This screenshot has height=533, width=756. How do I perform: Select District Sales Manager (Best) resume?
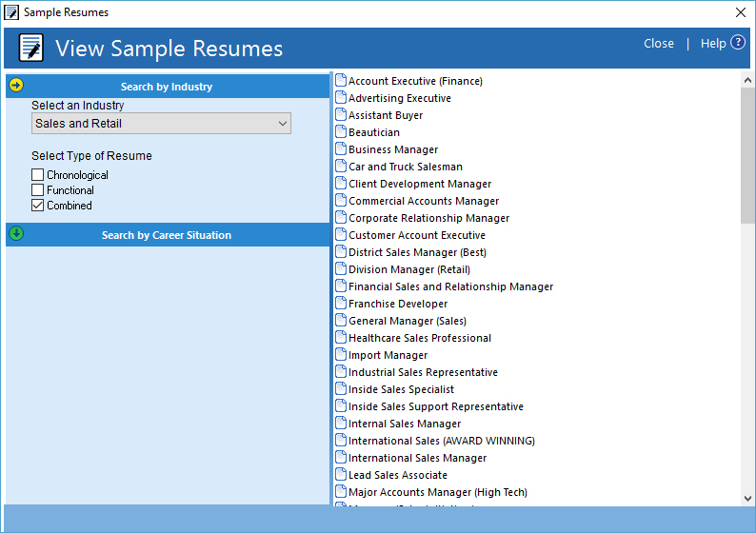click(417, 252)
